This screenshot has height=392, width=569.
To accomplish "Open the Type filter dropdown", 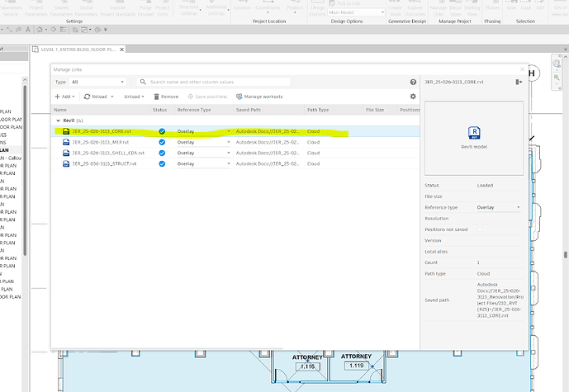I will tap(99, 83).
